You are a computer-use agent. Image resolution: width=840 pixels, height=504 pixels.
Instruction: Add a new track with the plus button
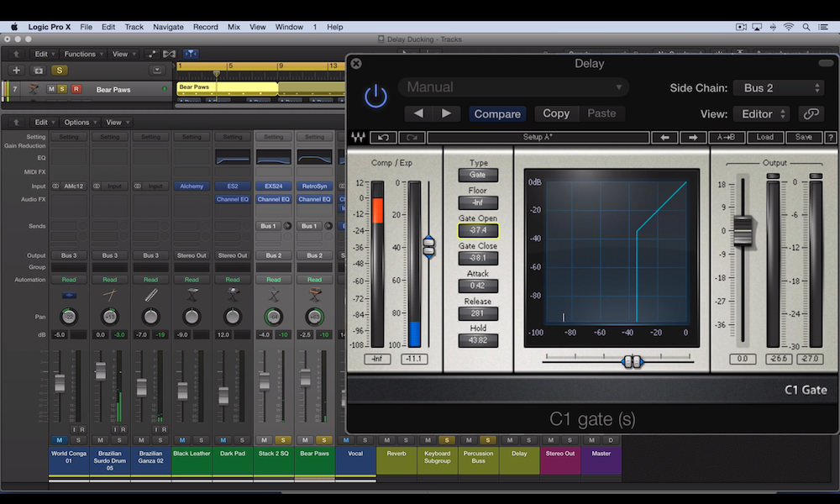coord(16,71)
